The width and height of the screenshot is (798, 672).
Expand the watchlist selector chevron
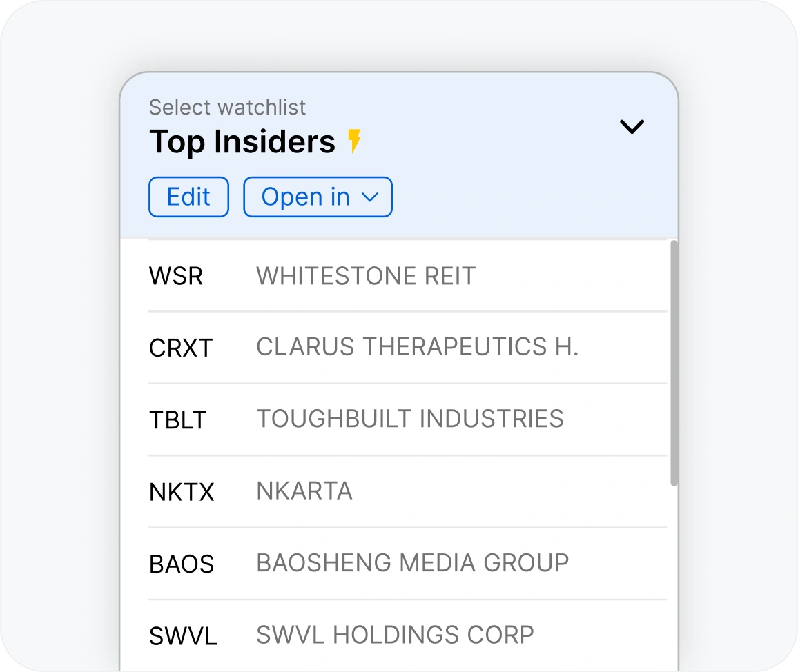[x=632, y=127]
